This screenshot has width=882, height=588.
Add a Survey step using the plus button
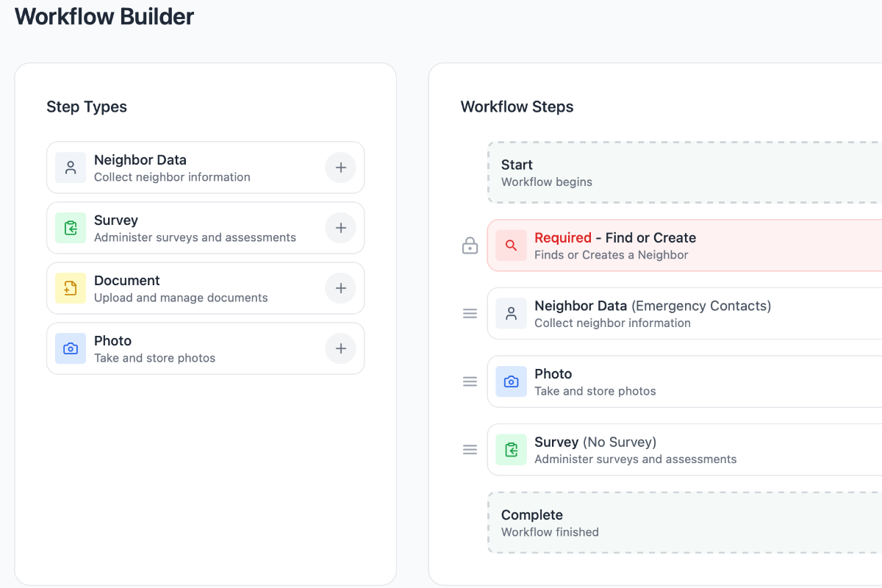click(340, 228)
